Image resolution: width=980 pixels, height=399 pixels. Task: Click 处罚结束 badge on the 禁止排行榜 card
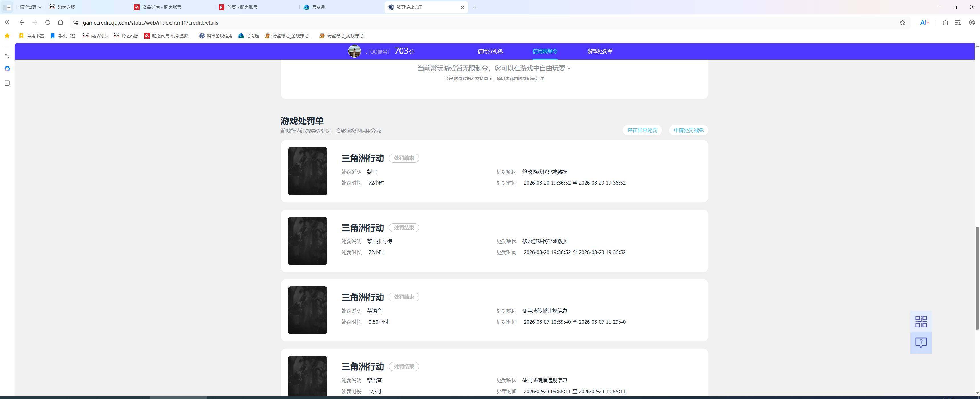404,228
